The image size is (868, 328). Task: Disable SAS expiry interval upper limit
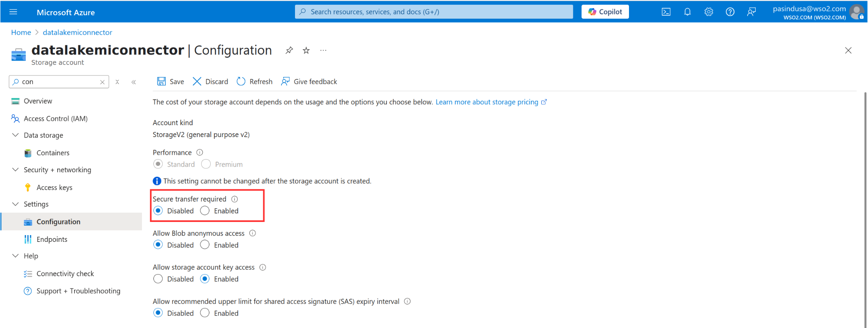click(158, 313)
